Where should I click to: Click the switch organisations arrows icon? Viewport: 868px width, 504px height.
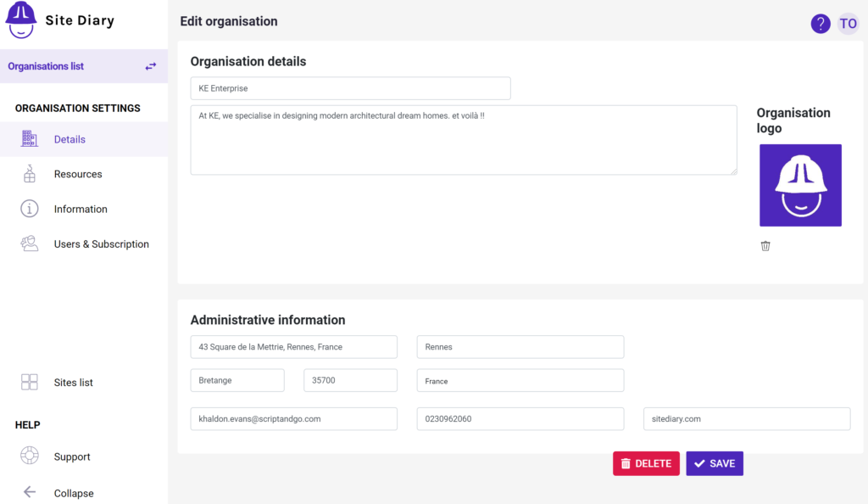[151, 66]
